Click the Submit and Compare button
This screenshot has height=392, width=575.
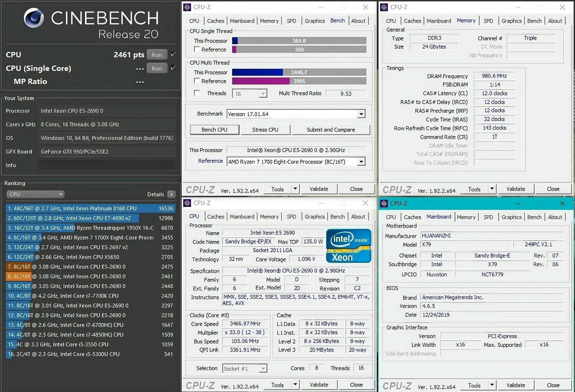(331, 130)
